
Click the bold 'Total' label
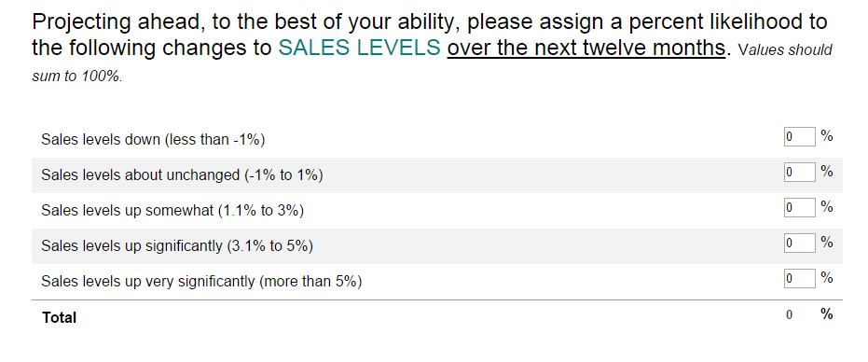(60, 317)
